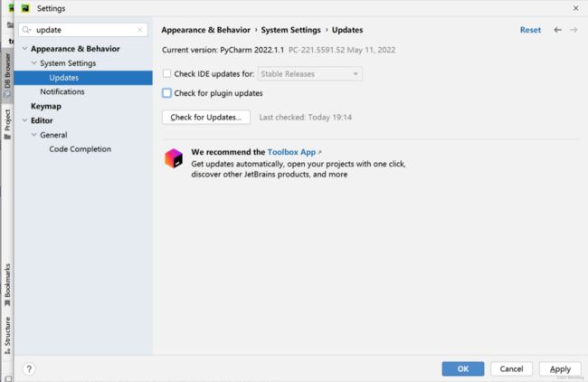Collapse the Editor section
This screenshot has width=588, height=382.
24,120
